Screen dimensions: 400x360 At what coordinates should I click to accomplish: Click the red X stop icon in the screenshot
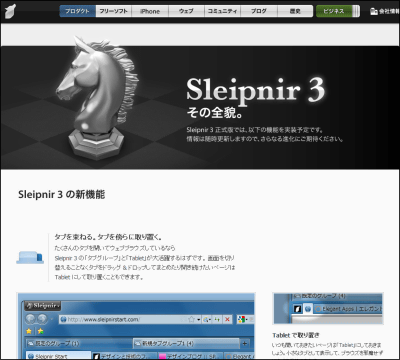click(x=227, y=319)
